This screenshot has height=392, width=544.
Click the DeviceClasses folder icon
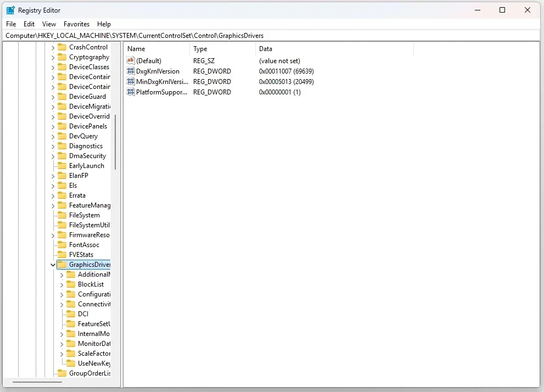pos(62,66)
